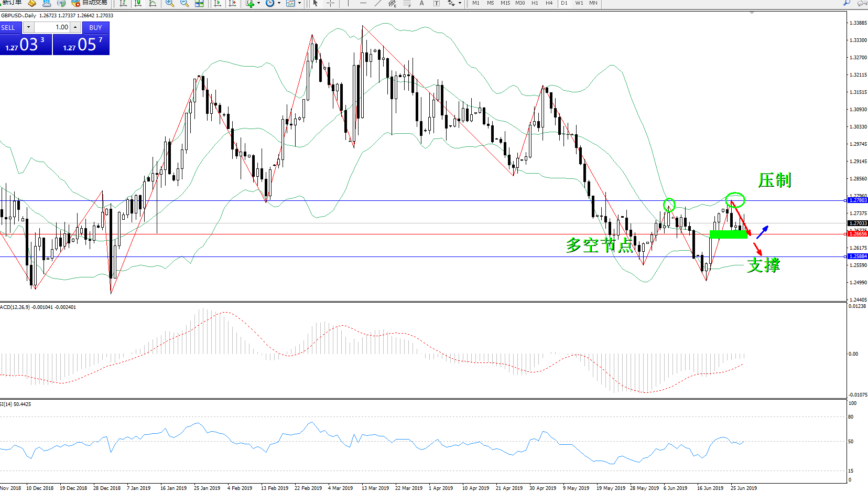Switch to W1 weekly timeframe
Viewport: 868px width, 492px height.
[x=579, y=3]
